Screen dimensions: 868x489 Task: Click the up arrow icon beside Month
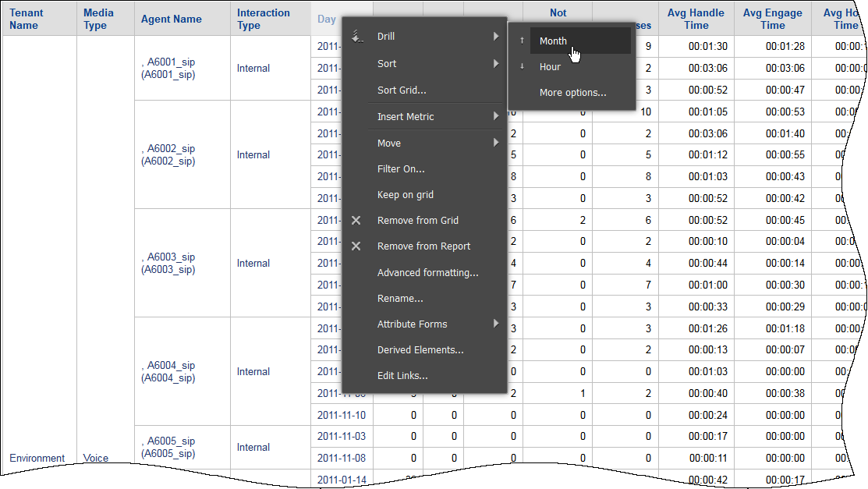[x=523, y=41]
